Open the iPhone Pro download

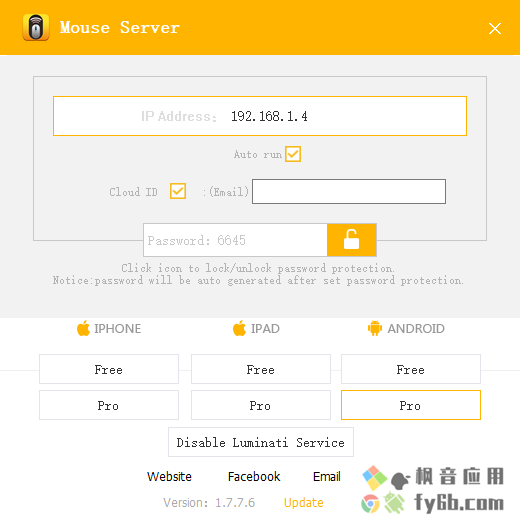tap(109, 405)
